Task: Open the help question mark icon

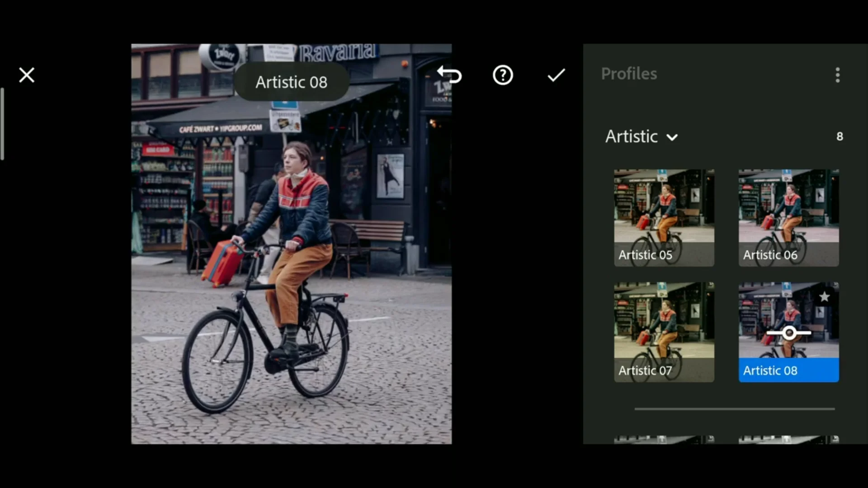Action: tap(503, 75)
